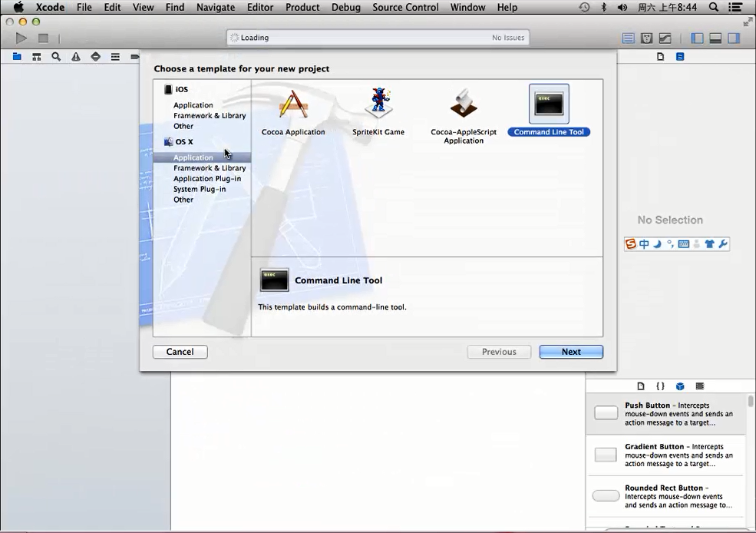This screenshot has height=533, width=756.
Task: Open the Symbol navigator icon
Action: coord(37,56)
